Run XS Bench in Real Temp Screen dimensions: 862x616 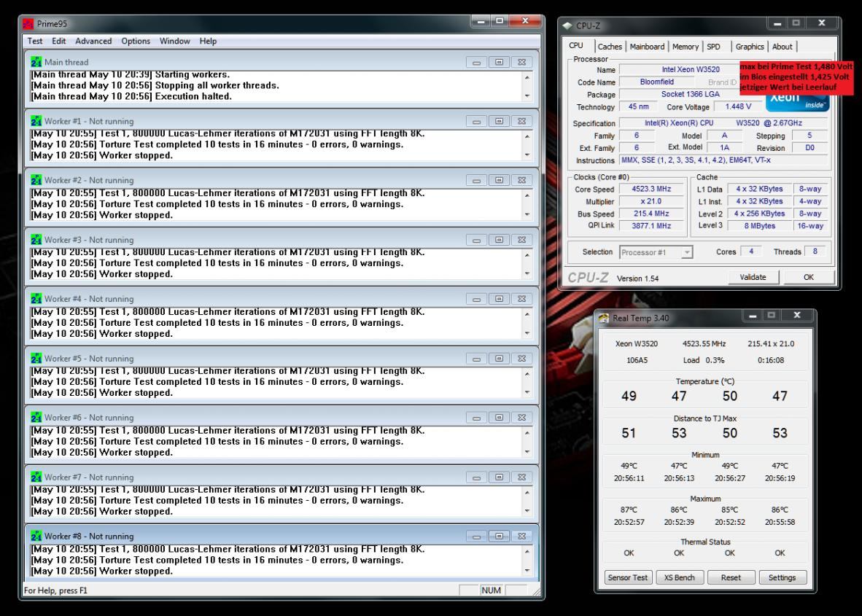point(680,577)
